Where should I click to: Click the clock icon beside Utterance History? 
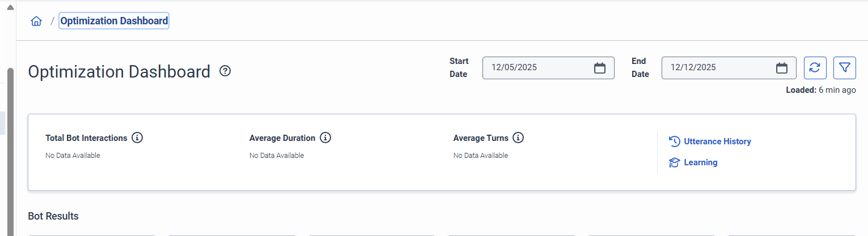pos(674,141)
